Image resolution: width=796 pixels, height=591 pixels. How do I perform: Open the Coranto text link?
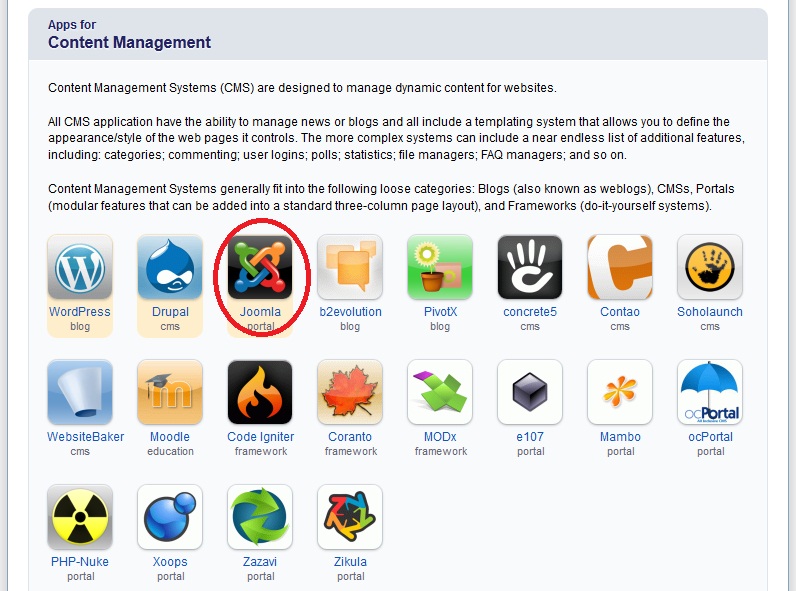point(350,437)
